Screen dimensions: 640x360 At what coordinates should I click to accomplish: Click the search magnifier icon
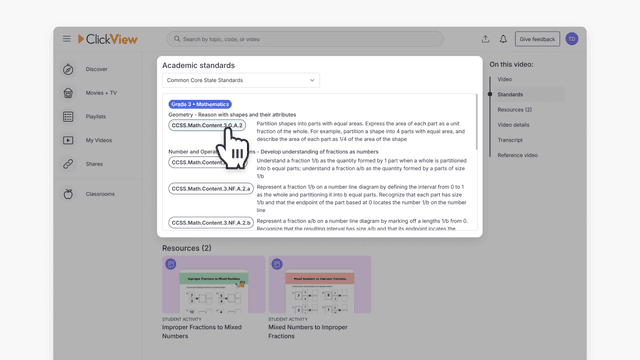[177, 39]
